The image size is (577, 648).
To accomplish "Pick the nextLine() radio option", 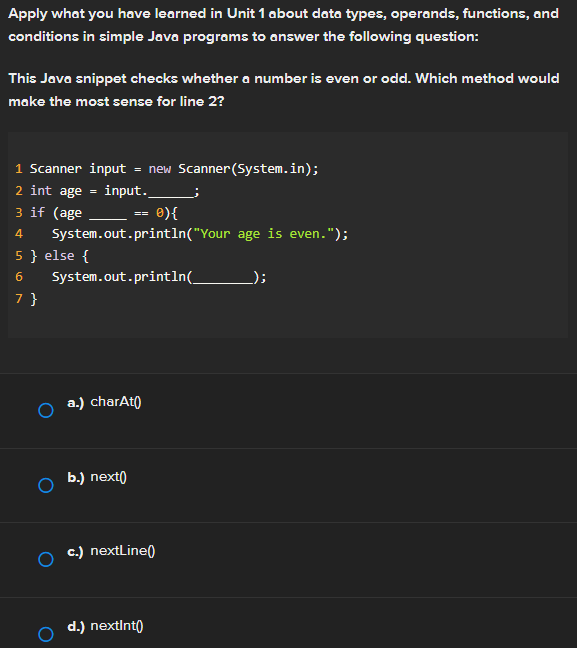I will pyautogui.click(x=46, y=559).
